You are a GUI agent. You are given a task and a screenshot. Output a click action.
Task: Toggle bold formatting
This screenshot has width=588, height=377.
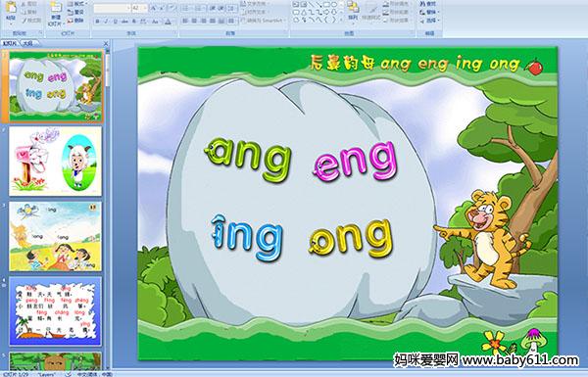[x=97, y=22]
